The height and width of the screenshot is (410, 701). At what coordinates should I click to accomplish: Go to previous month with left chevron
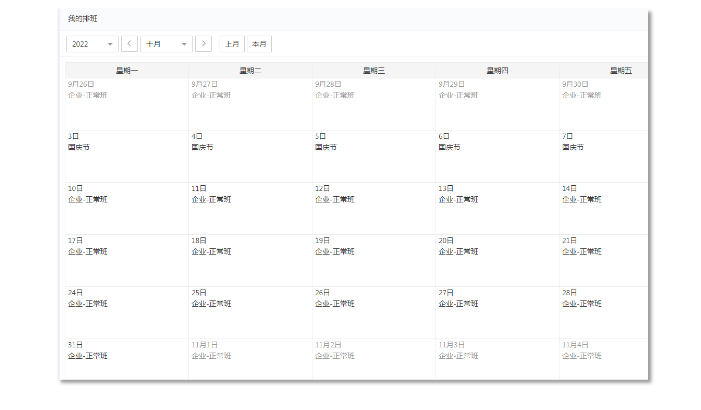pyautogui.click(x=129, y=44)
